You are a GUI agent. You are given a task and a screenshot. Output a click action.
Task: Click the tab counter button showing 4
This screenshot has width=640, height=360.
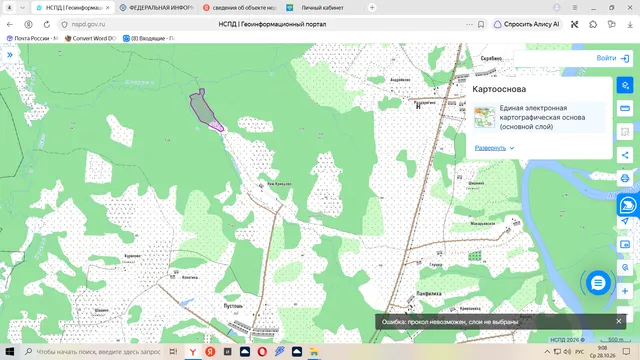[9, 8]
